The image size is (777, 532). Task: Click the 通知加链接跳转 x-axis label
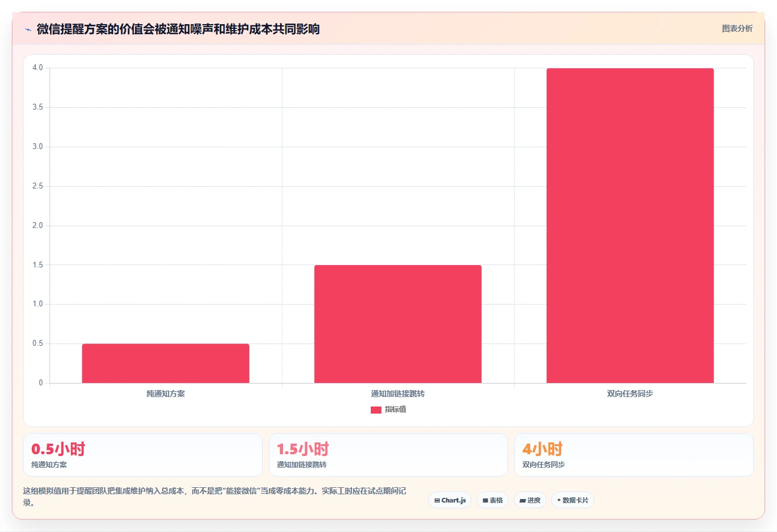(x=398, y=394)
